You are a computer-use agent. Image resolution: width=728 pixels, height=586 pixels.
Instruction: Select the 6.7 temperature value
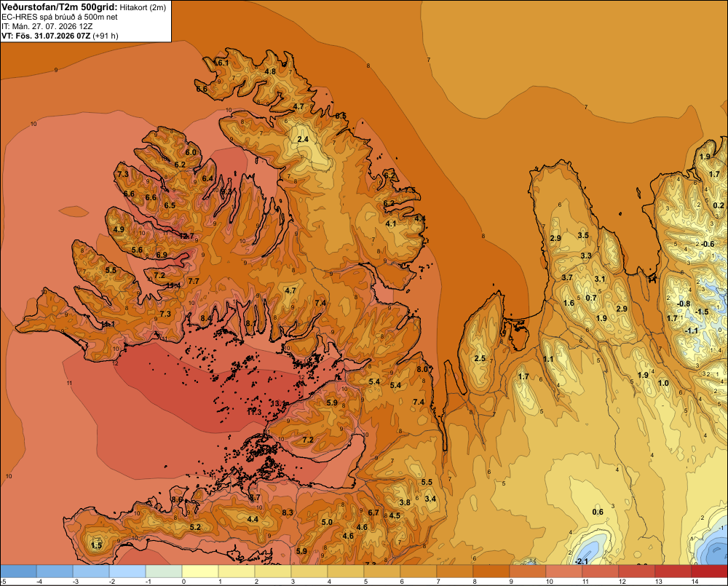pos(373,512)
